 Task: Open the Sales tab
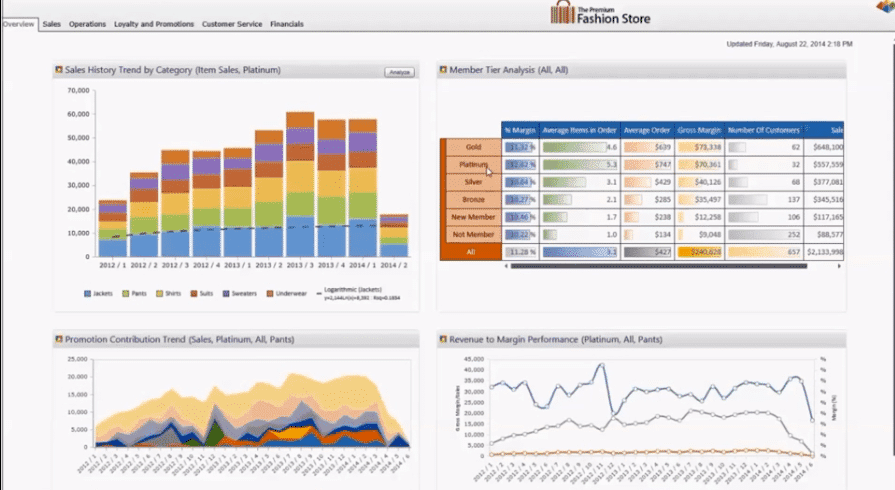coord(52,24)
